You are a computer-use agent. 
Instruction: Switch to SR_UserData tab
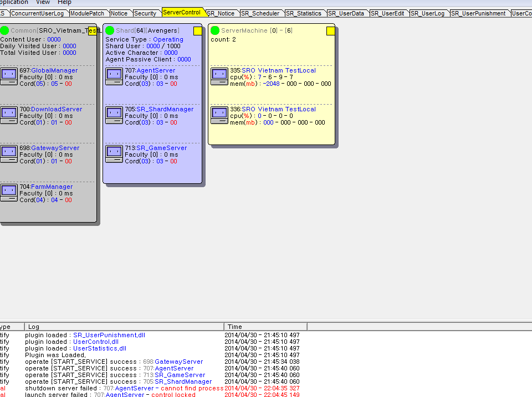click(x=346, y=13)
